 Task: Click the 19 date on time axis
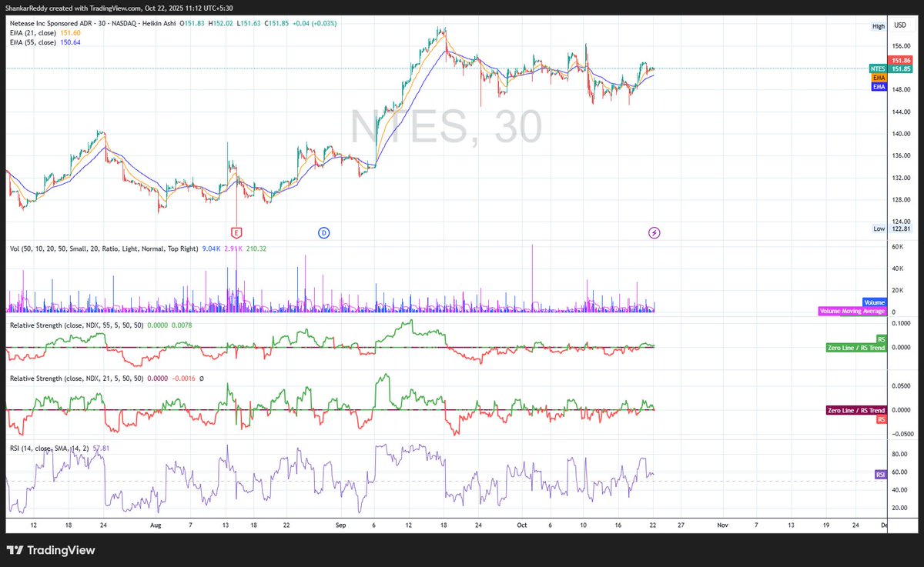pyautogui.click(x=827, y=525)
